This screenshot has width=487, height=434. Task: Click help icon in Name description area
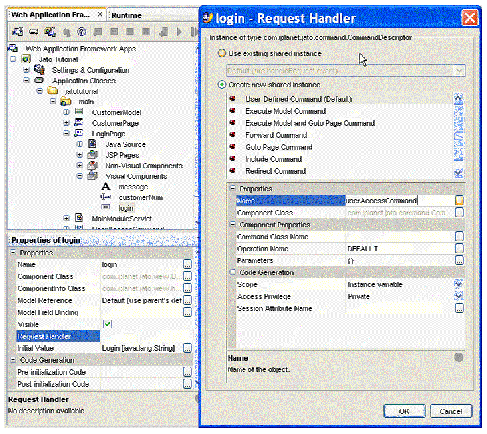click(459, 358)
